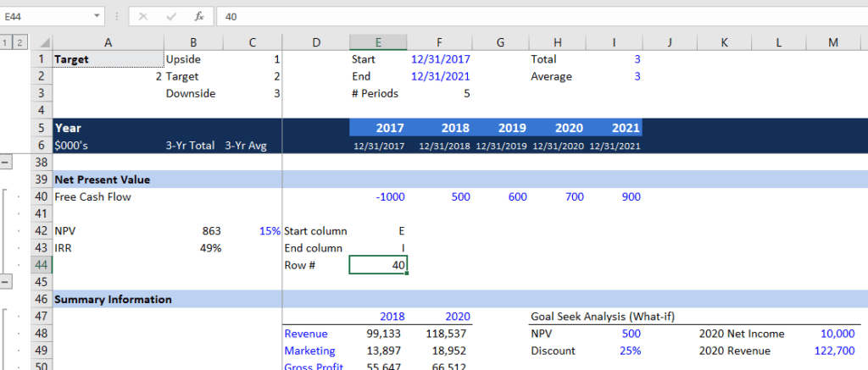Click the Name Box showing E44
This screenshot has height=370, width=868.
tap(47, 16)
